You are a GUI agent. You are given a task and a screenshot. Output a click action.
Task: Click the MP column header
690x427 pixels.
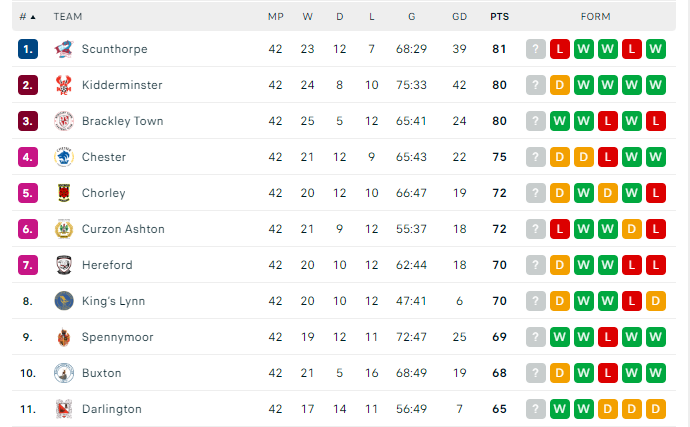coord(275,17)
